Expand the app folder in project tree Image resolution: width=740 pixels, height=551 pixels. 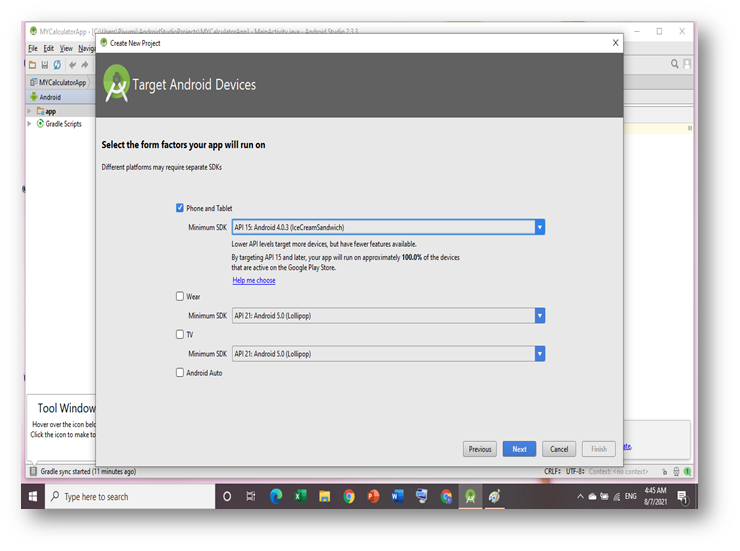[29, 111]
